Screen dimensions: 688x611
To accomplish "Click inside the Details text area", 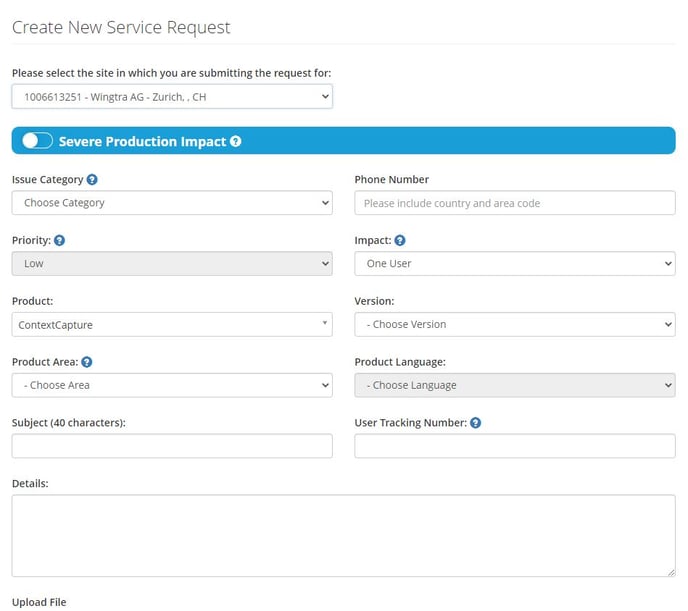I will pyautogui.click(x=343, y=535).
